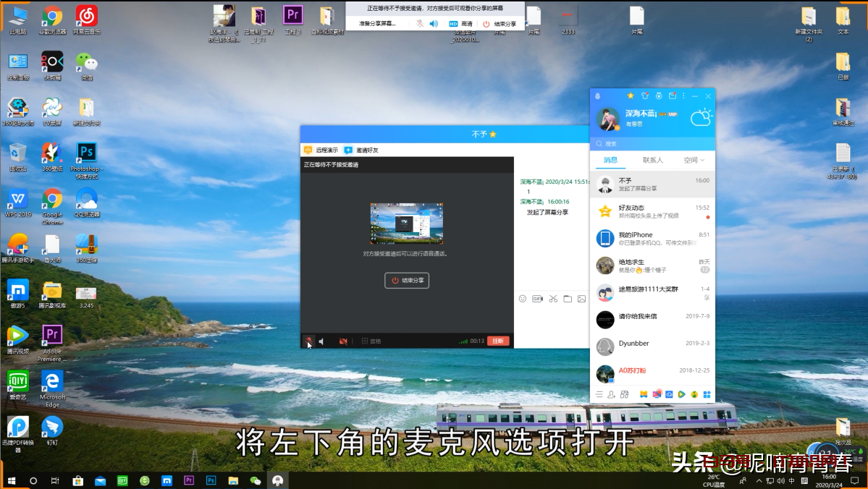Screen dimensions: 868x489
Task: Toggle the speaker in the call panel
Action: click(x=321, y=341)
